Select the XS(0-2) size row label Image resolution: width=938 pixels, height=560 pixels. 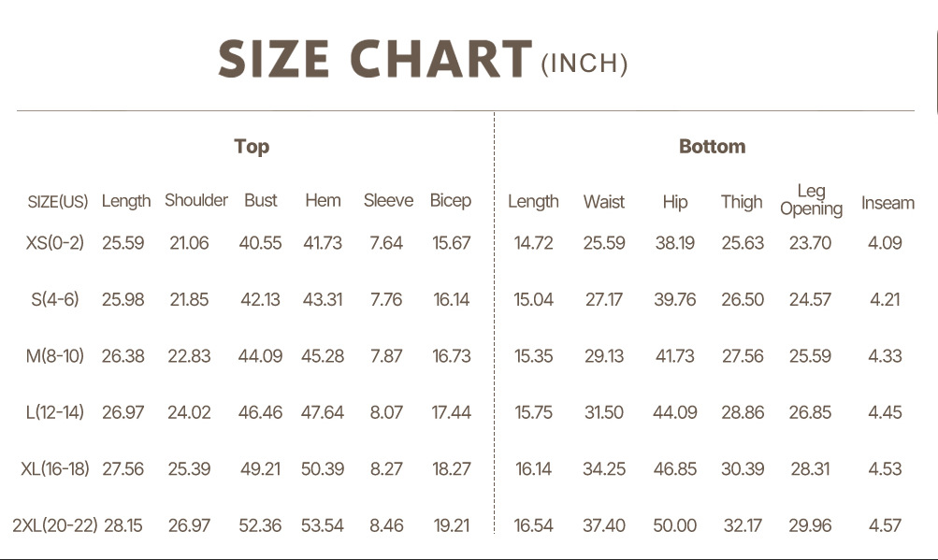click(55, 243)
